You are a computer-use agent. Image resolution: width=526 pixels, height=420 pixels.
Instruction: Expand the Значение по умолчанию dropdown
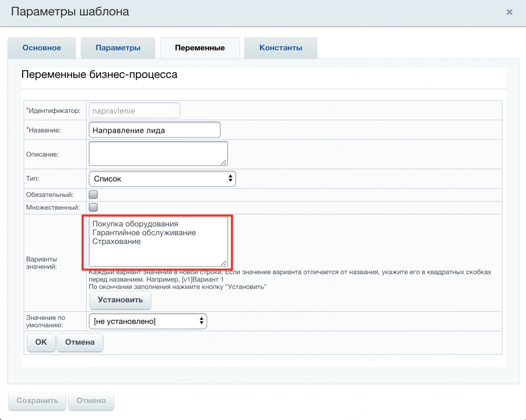[148, 322]
